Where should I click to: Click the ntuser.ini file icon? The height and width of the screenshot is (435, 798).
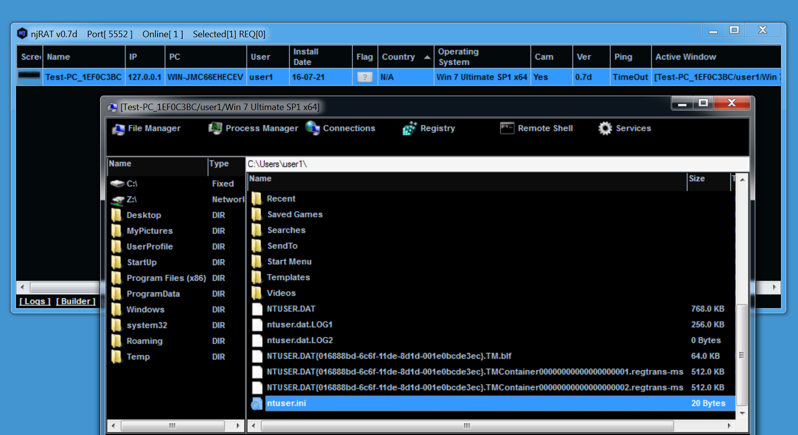pos(257,403)
